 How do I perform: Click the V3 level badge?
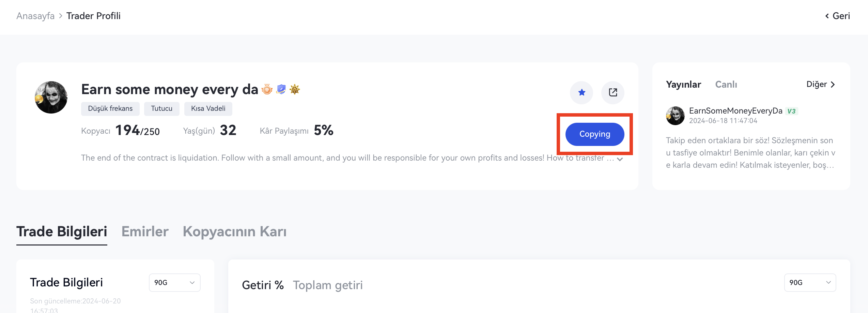[x=791, y=111]
